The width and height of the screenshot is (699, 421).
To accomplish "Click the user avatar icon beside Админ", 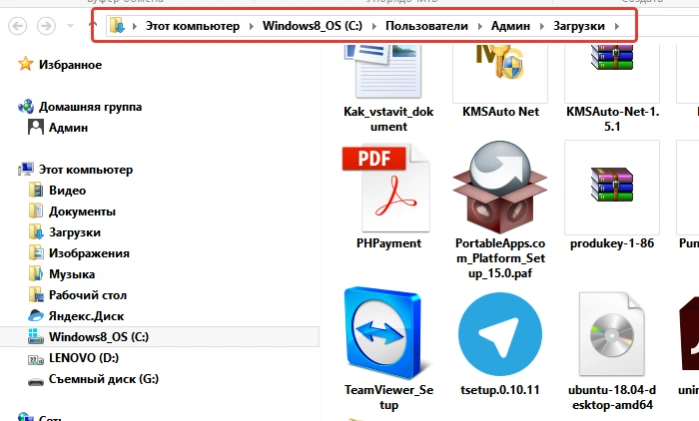I will pos(36,127).
